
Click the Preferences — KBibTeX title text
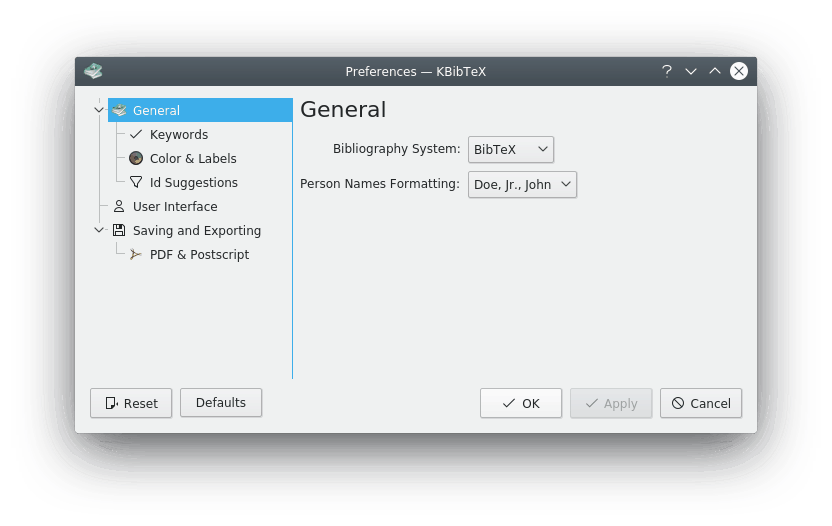(415, 72)
